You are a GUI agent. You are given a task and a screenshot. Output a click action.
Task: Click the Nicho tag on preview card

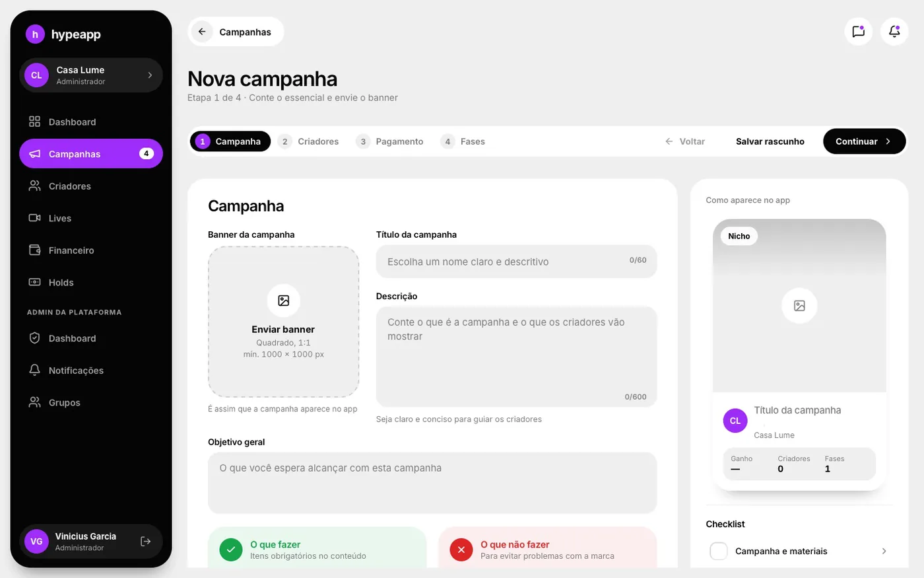point(739,236)
